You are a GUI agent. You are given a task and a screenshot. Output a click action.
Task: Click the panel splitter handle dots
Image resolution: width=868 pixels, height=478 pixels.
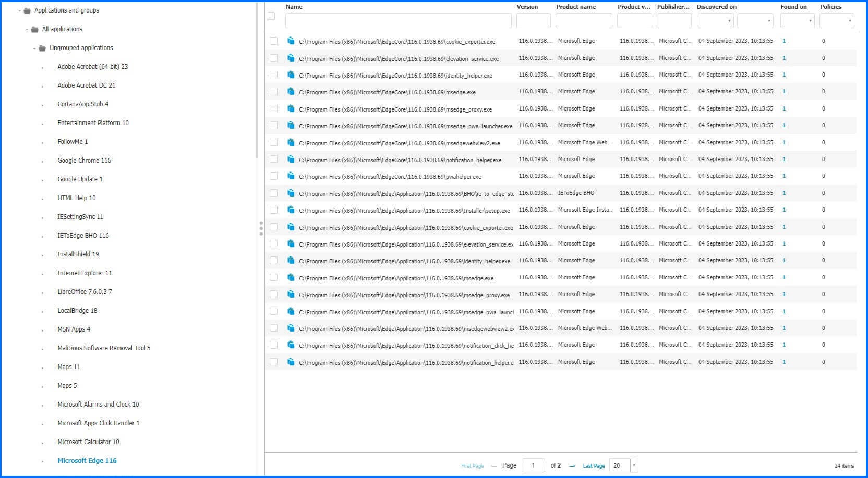click(261, 229)
